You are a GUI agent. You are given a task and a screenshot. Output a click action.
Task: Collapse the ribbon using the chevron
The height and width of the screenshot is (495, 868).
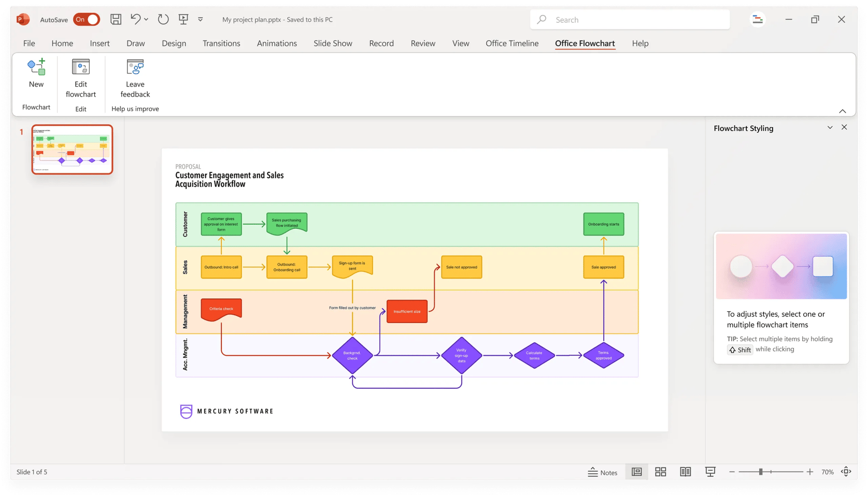point(843,111)
